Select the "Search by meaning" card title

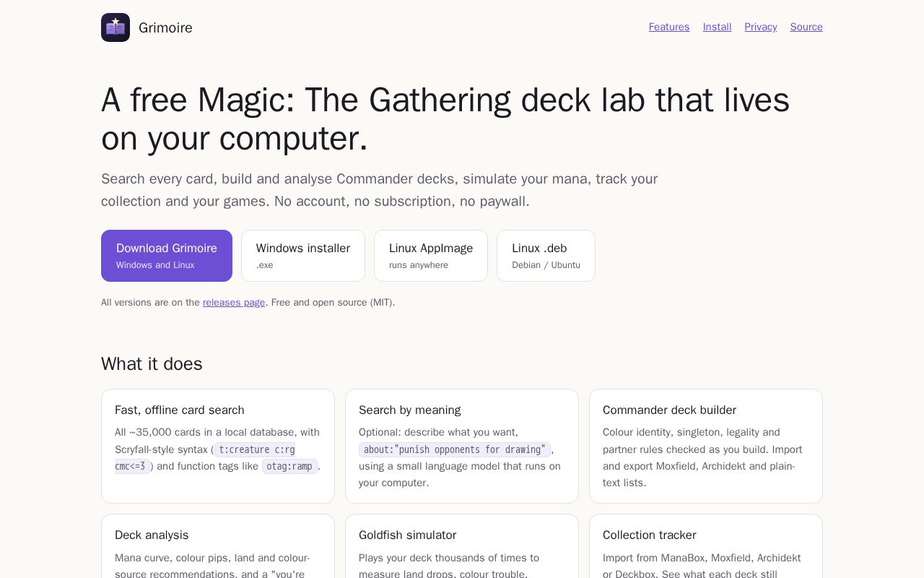[409, 410]
